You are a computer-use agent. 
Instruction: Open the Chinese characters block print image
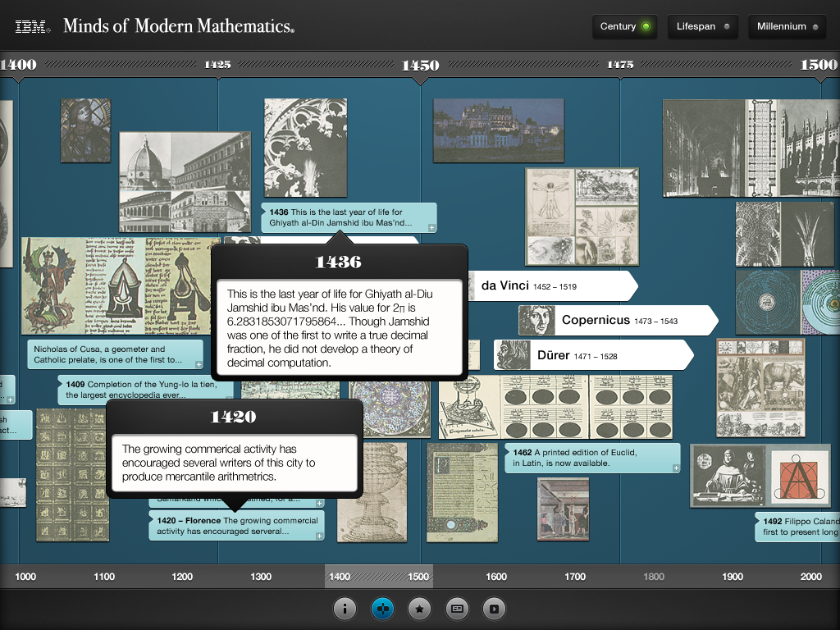(x=72, y=475)
